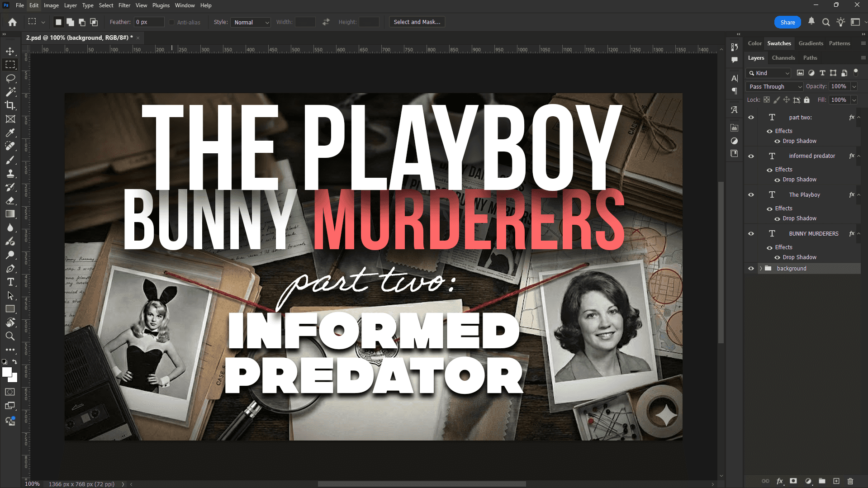Screen dimensions: 868x488
Task: Collapse effects of 'BUNNY MURDERERS' layer
Action: click(859, 234)
